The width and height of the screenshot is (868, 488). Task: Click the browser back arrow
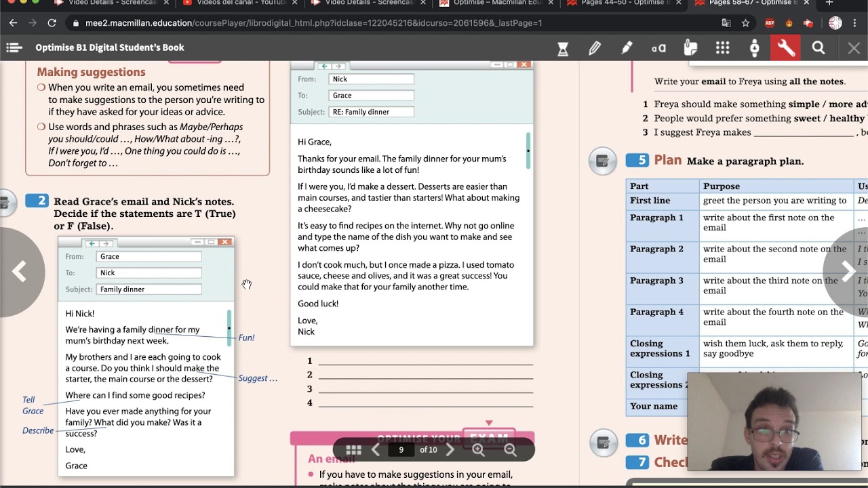point(13,23)
